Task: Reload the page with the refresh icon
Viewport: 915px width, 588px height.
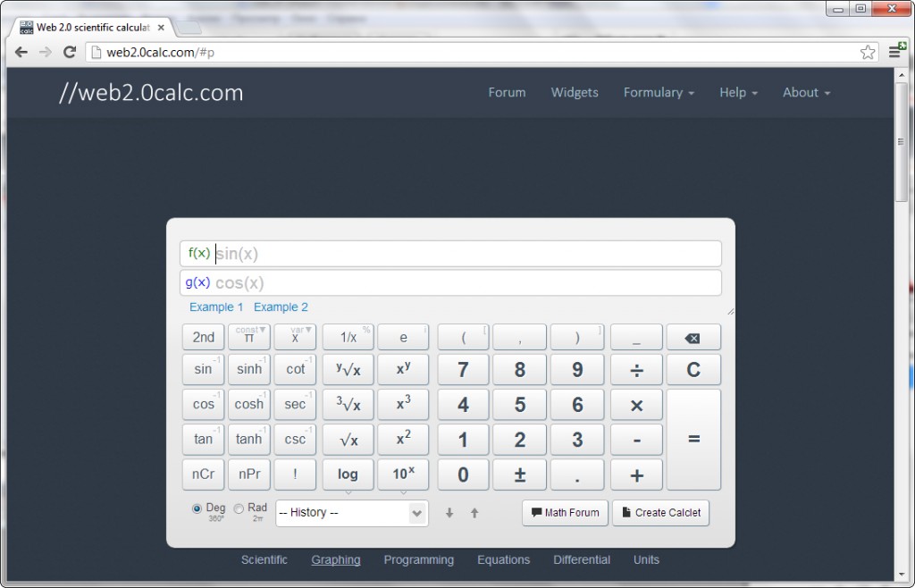Action: 70,53
